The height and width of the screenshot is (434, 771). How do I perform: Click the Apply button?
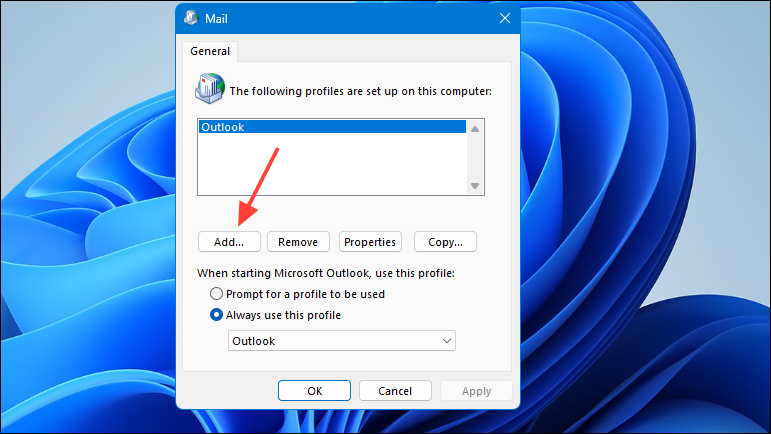[x=476, y=391]
